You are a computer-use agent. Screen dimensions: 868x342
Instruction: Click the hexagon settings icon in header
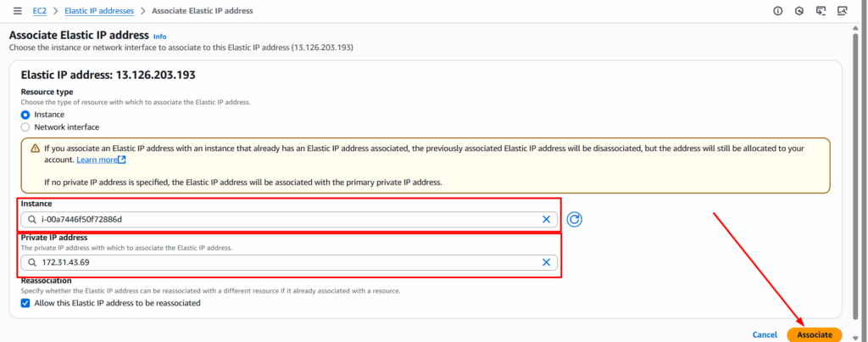[798, 10]
